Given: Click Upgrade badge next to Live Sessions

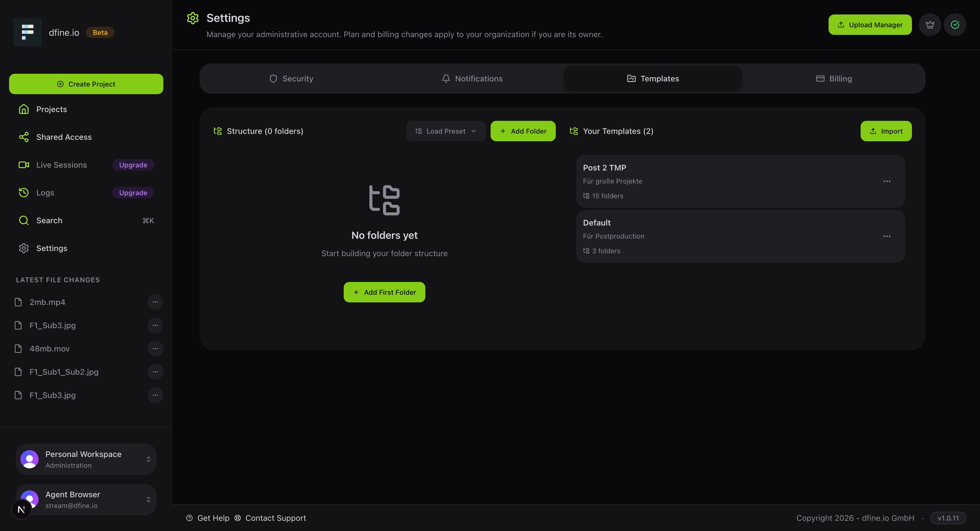Looking at the screenshot, I should (133, 165).
